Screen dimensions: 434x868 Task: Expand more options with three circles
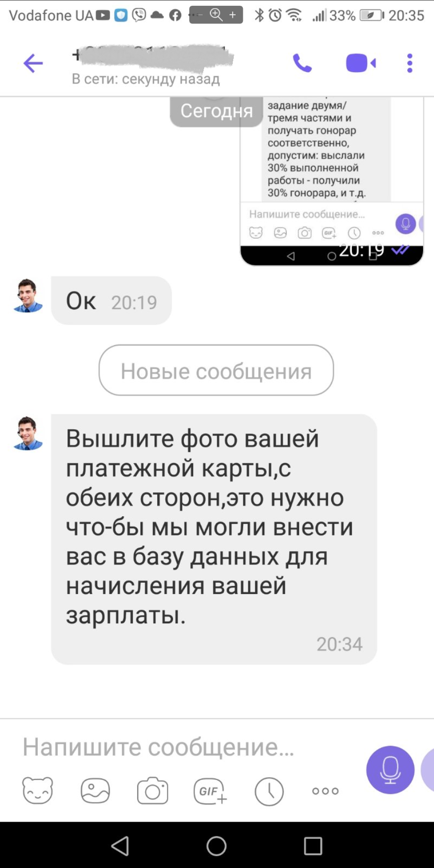[x=325, y=791]
